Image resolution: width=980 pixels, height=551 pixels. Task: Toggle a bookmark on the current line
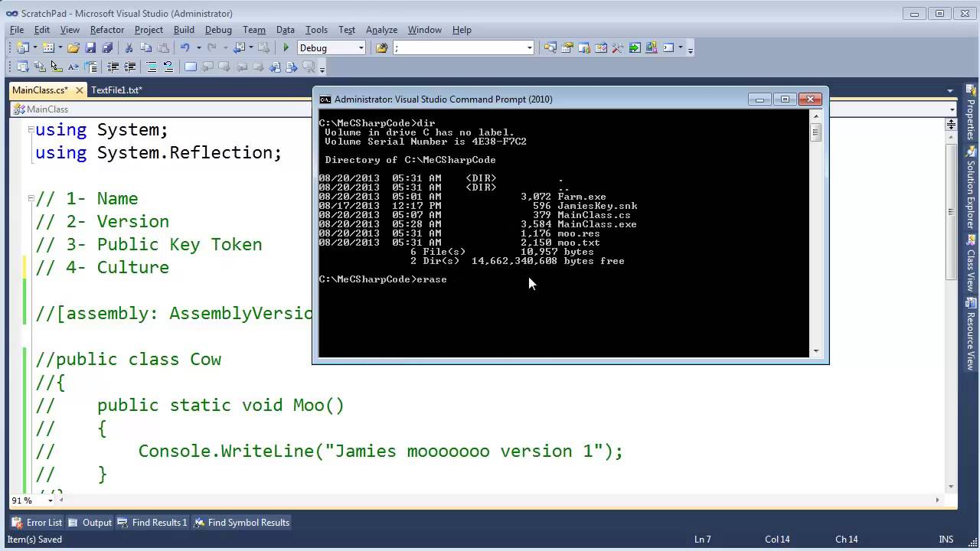pos(191,67)
